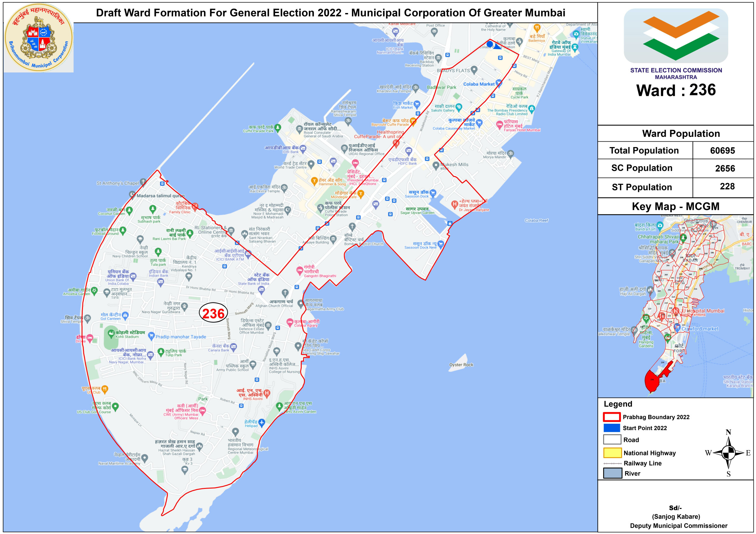Click the red Prabhag Boundary legend swatch
Image resolution: width=756 pixels, height=534 pixels.
click(612, 417)
